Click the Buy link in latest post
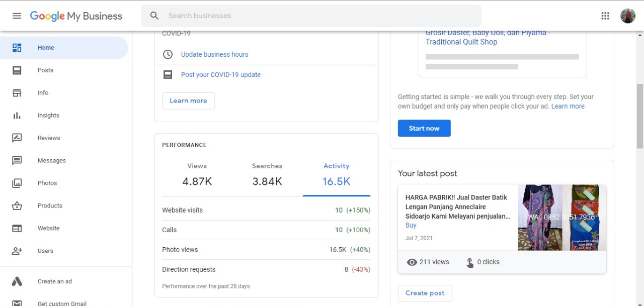Screen dimensions: 644x306 (x=411, y=225)
